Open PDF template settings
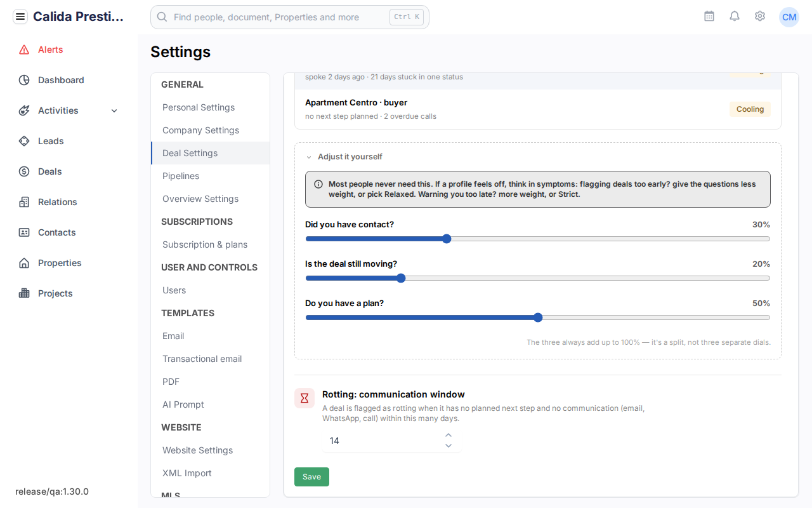The image size is (812, 508). click(x=211, y=382)
